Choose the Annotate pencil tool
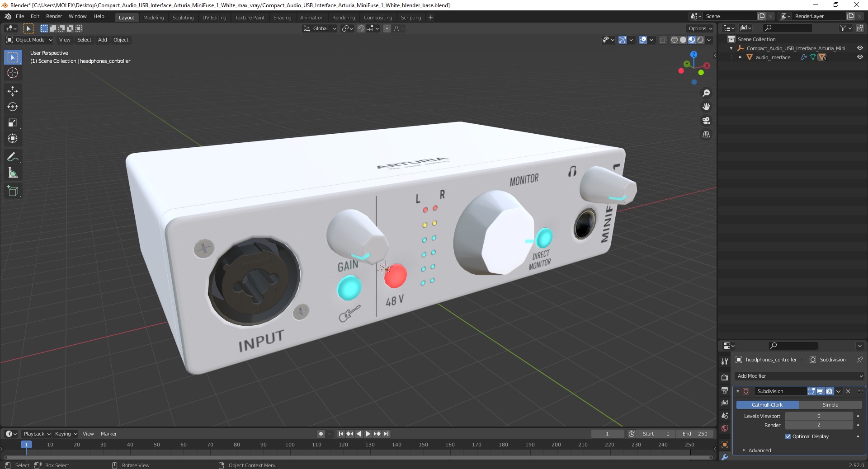This screenshot has height=469, width=868. click(x=13, y=157)
